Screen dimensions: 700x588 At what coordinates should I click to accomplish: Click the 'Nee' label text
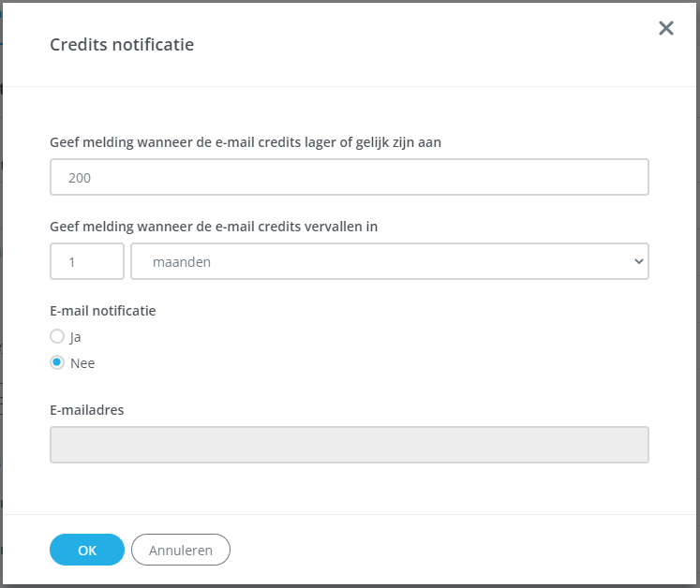[x=82, y=363]
